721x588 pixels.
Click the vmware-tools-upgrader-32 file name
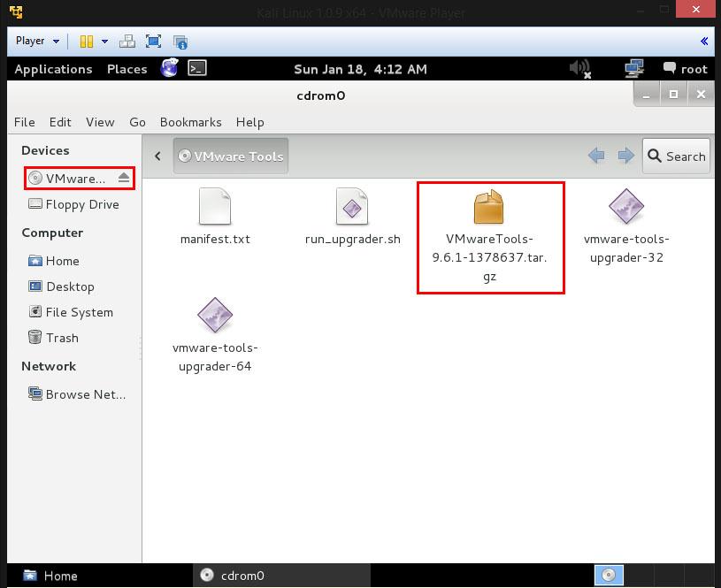[x=626, y=248]
